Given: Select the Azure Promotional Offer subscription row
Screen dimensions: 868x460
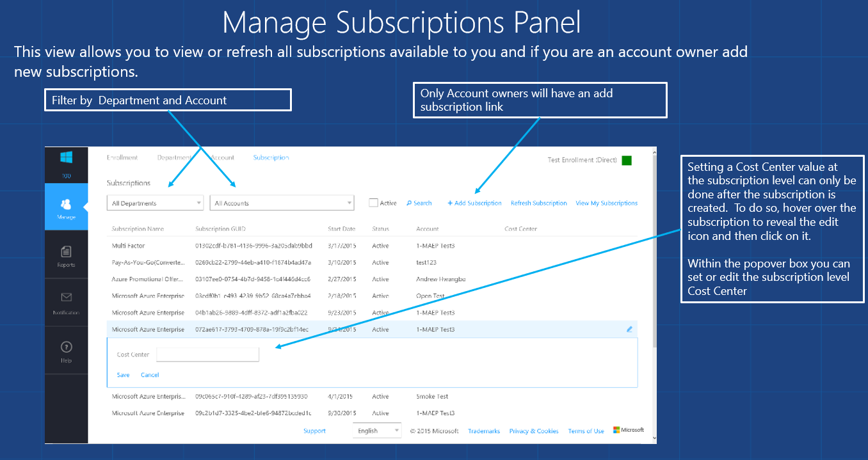Looking at the screenshot, I should coord(372,279).
